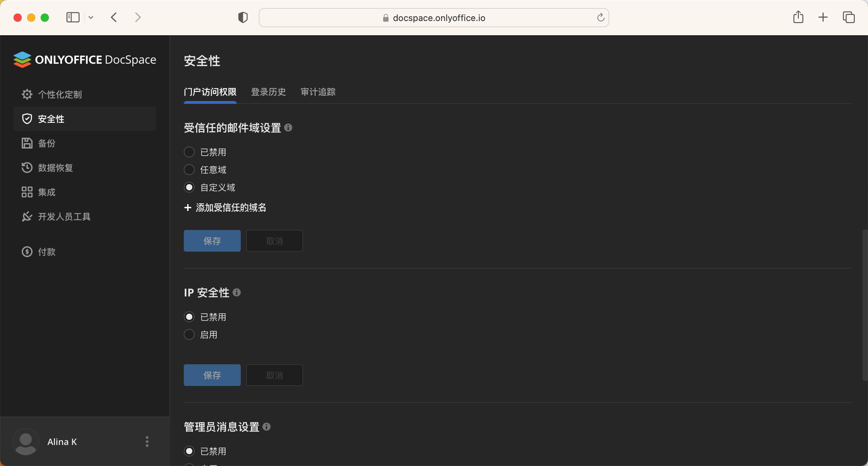Screen dimensions: 868x466
Task: Click the browser address bar
Action: tap(433, 17)
